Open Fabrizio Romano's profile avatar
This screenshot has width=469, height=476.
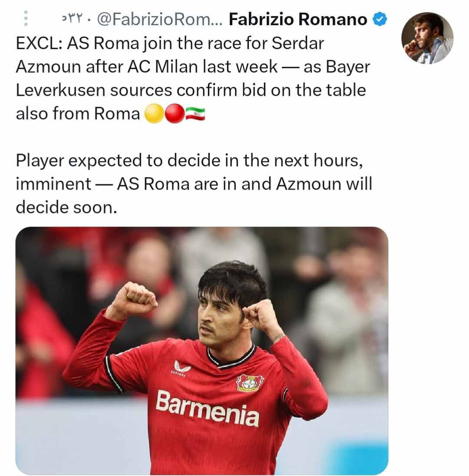click(x=427, y=38)
